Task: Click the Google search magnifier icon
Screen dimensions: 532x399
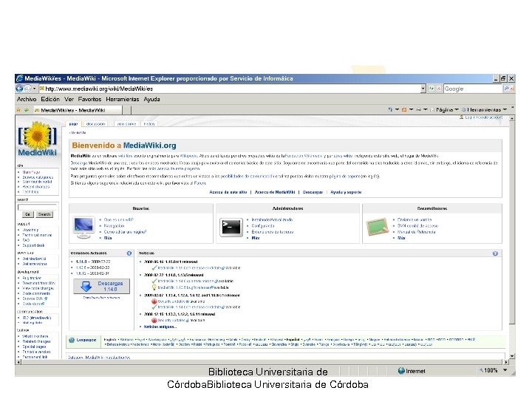Action: (507, 89)
